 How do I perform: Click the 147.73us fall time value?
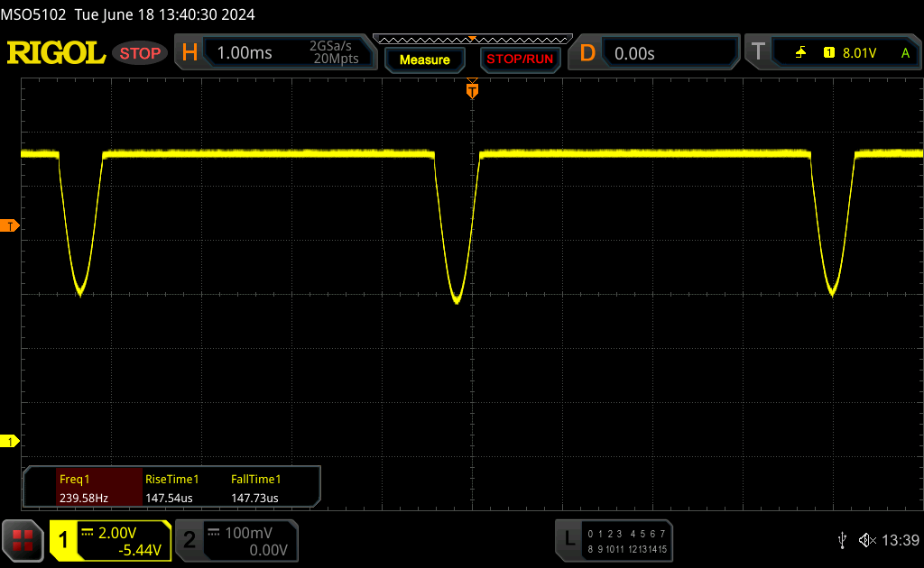point(254,498)
